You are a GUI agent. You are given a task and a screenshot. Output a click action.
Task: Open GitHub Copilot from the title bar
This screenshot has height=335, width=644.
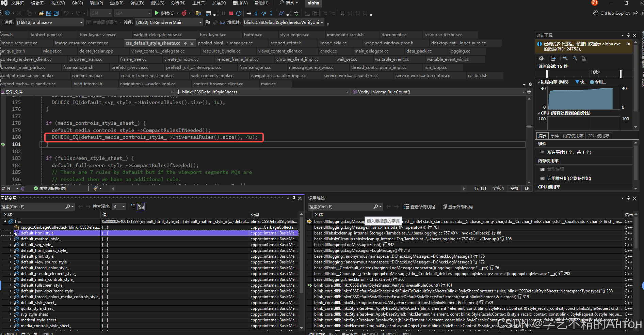pos(611,13)
